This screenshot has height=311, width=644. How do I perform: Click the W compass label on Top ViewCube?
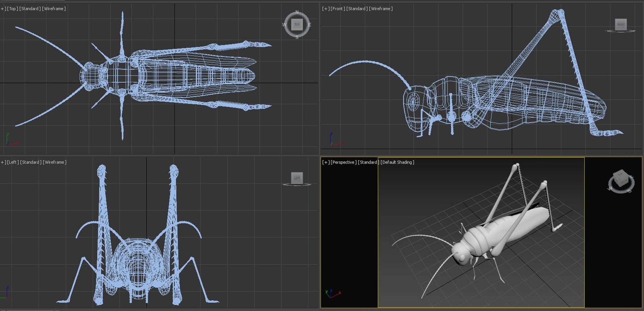point(284,25)
